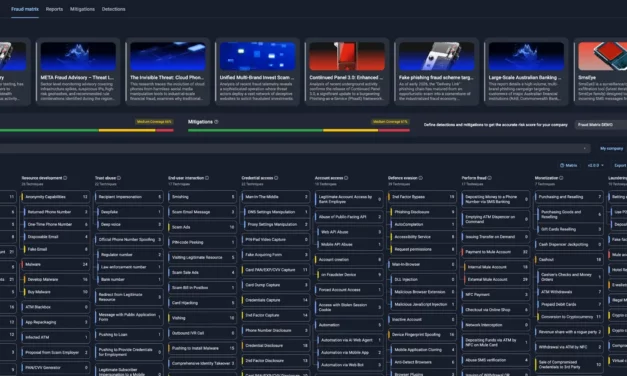Click the info icon next to Mitigations

point(216,122)
